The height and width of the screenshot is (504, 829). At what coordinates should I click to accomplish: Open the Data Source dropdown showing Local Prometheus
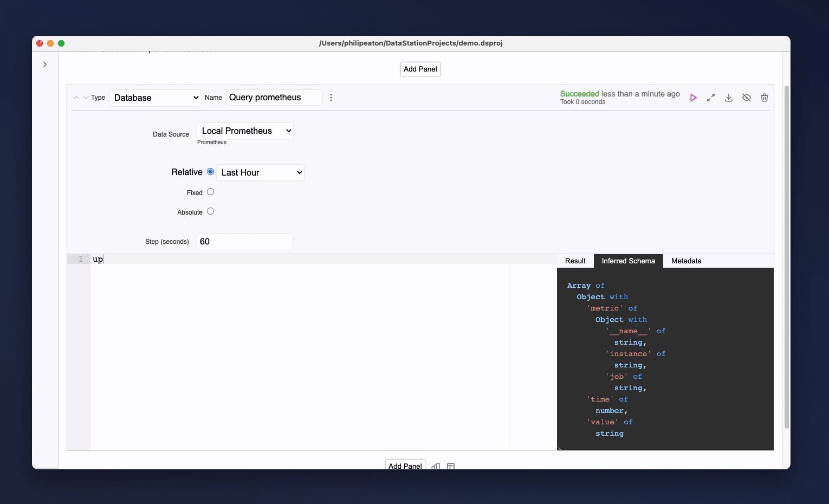click(245, 131)
